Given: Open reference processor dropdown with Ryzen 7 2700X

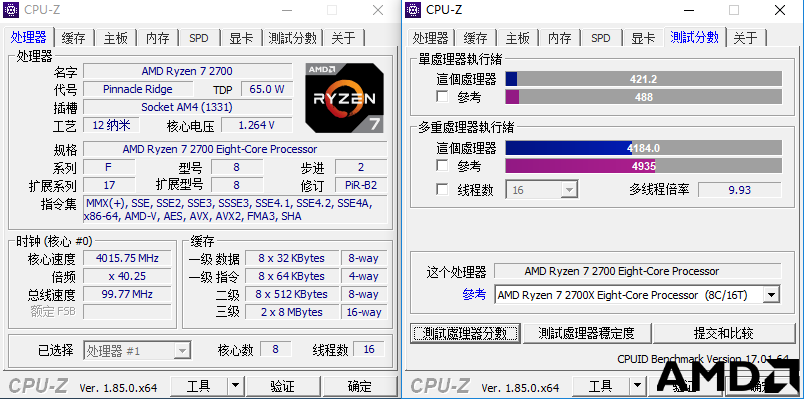Looking at the screenshot, I should point(637,295).
